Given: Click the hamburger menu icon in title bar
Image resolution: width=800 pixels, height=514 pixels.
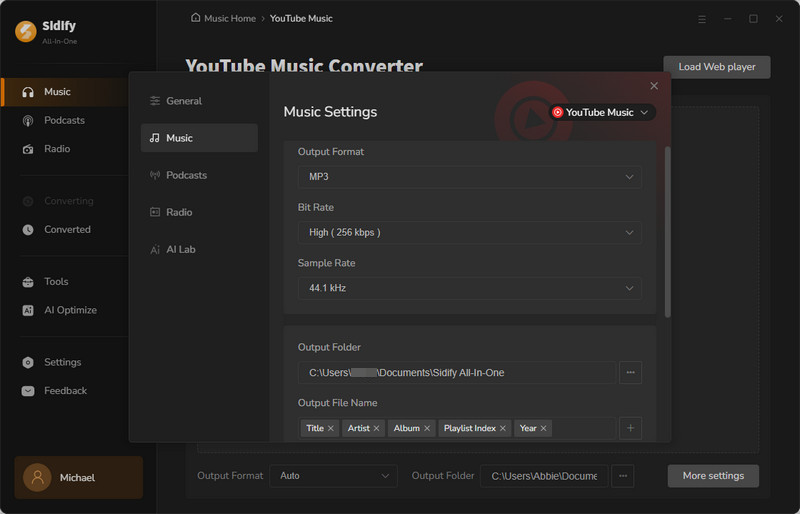Looking at the screenshot, I should click(x=702, y=19).
